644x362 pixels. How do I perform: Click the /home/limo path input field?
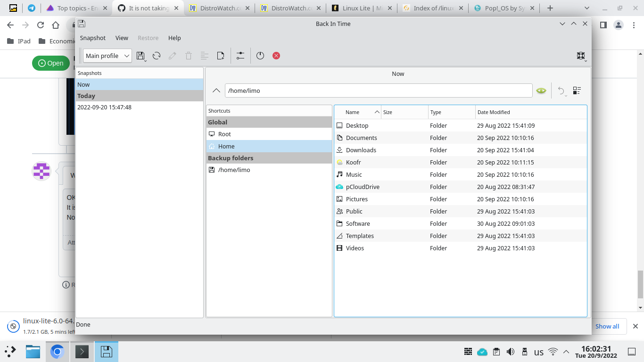point(379,90)
